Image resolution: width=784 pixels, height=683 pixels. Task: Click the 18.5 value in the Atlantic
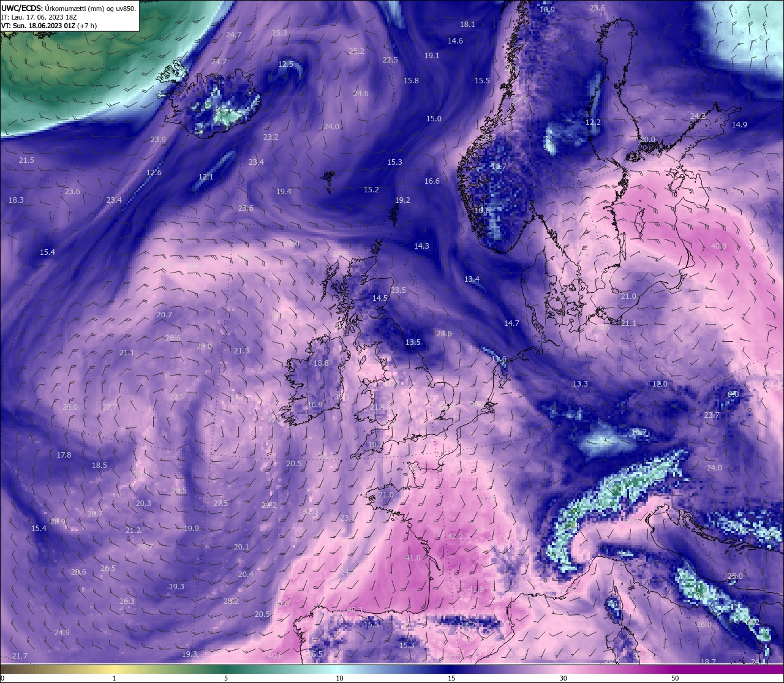click(x=99, y=466)
